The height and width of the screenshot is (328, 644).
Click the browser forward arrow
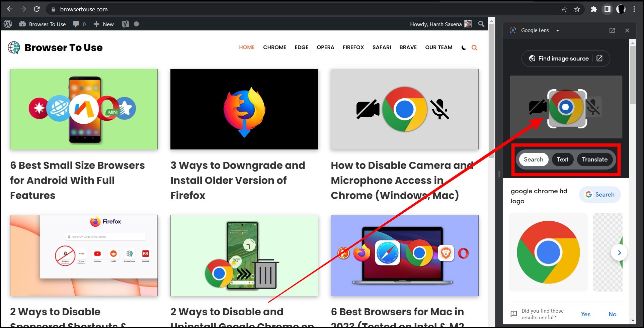pos(23,9)
